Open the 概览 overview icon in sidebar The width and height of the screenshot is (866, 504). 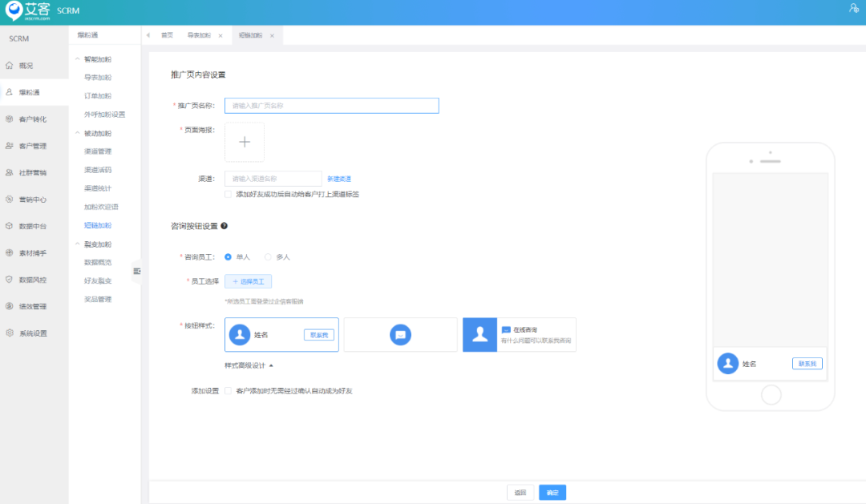point(10,65)
